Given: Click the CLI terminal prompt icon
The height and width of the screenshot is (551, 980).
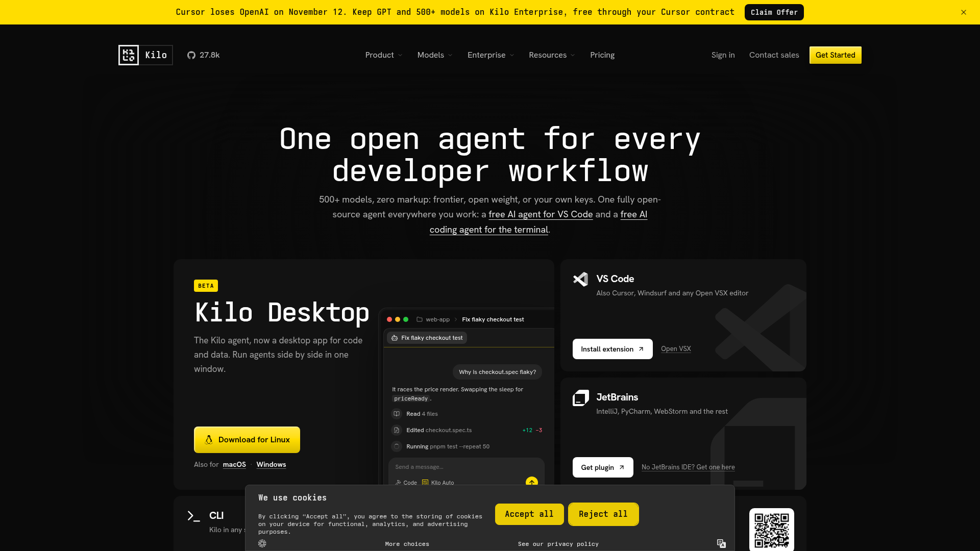Looking at the screenshot, I should coord(193,516).
